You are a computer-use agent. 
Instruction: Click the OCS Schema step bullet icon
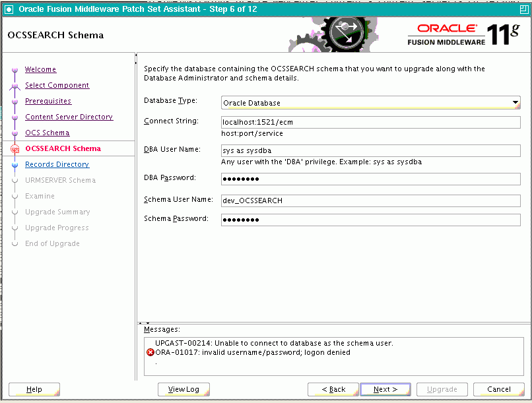click(15, 133)
